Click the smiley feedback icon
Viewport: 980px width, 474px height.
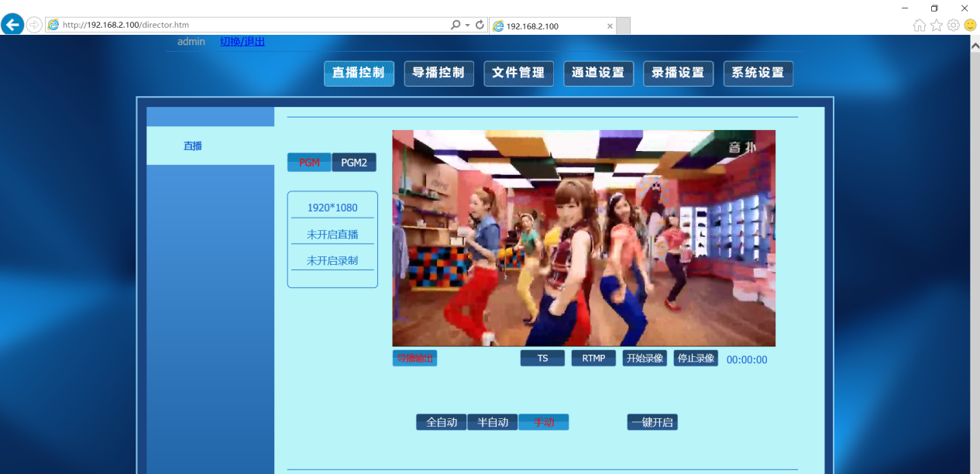coord(970,25)
